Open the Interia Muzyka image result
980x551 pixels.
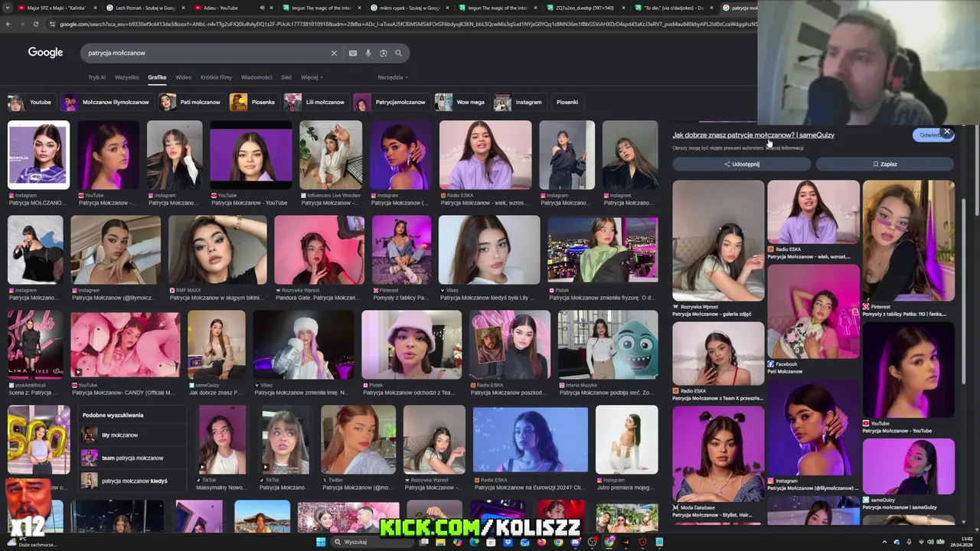point(608,345)
